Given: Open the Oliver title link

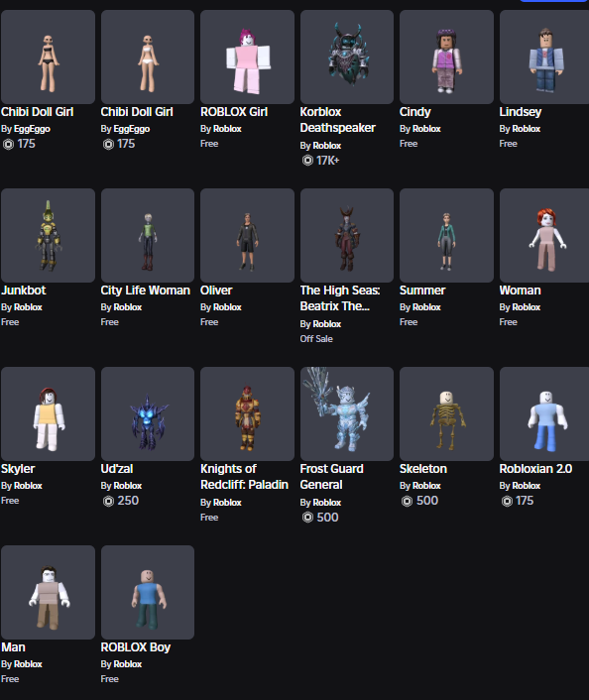Looking at the screenshot, I should pyautogui.click(x=216, y=291).
